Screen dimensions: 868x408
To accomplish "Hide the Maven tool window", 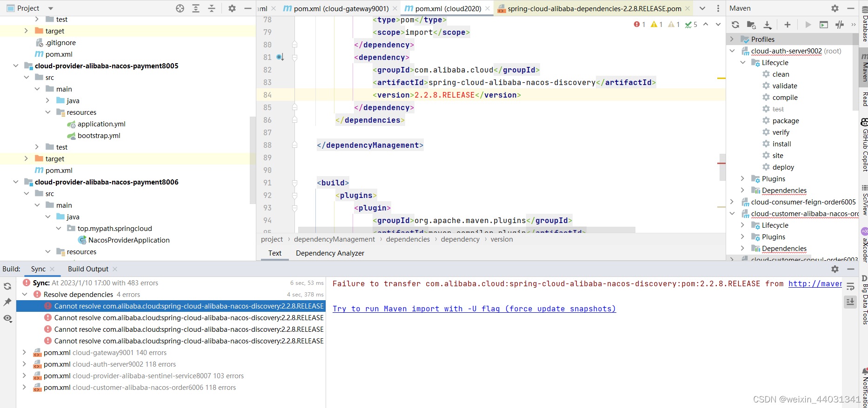I will (x=851, y=8).
